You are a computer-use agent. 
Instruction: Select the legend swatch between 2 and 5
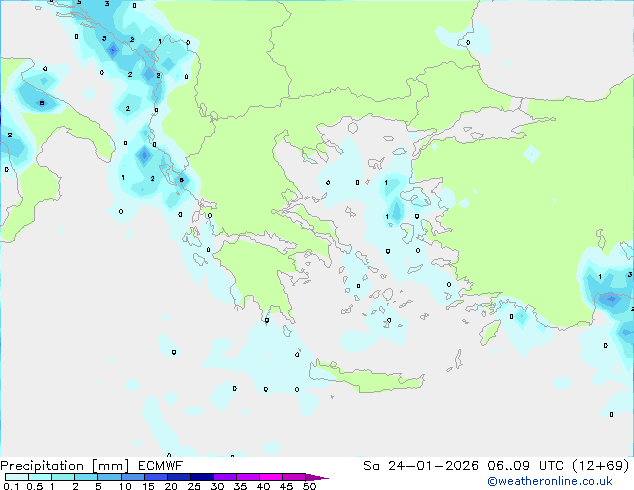[86, 477]
